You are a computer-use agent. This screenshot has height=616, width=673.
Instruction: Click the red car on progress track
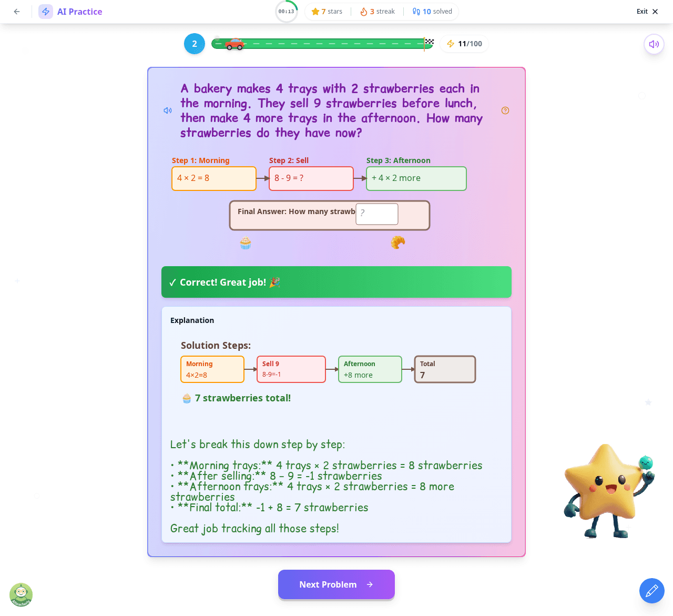click(x=234, y=44)
